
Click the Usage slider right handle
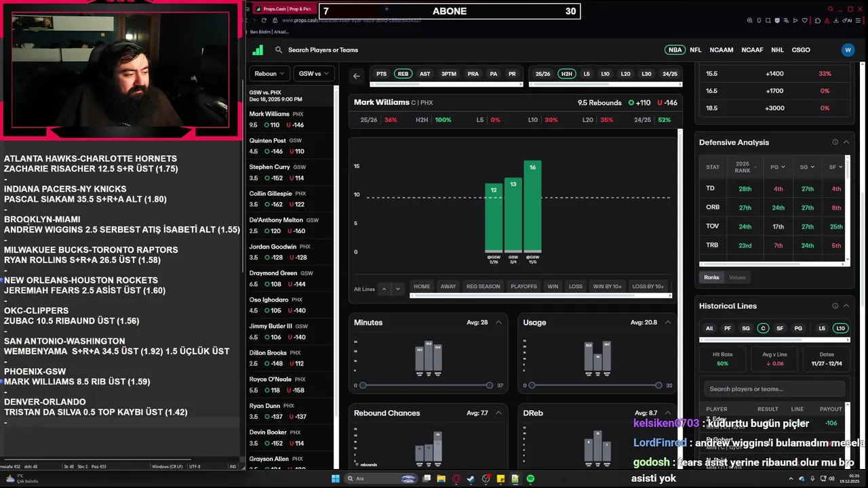pyautogui.click(x=658, y=385)
